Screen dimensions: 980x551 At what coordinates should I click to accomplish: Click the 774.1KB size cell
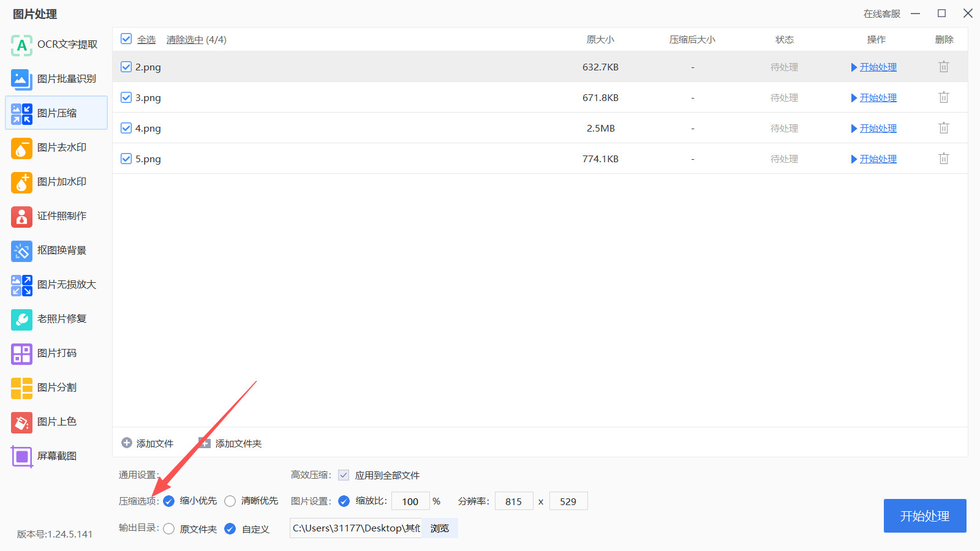[600, 159]
